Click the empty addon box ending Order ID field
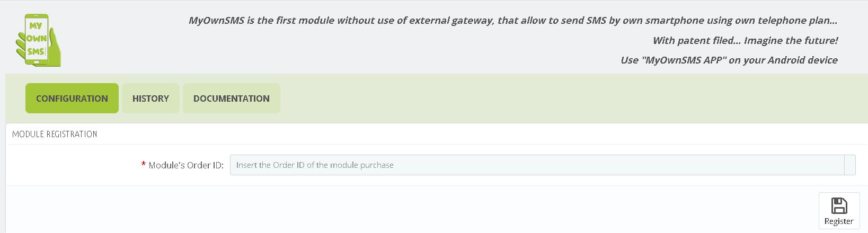The height and width of the screenshot is (233, 868). click(850, 165)
